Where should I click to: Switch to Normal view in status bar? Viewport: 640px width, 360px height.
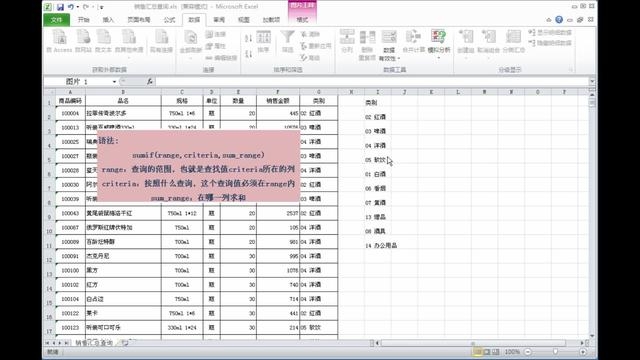(477, 351)
